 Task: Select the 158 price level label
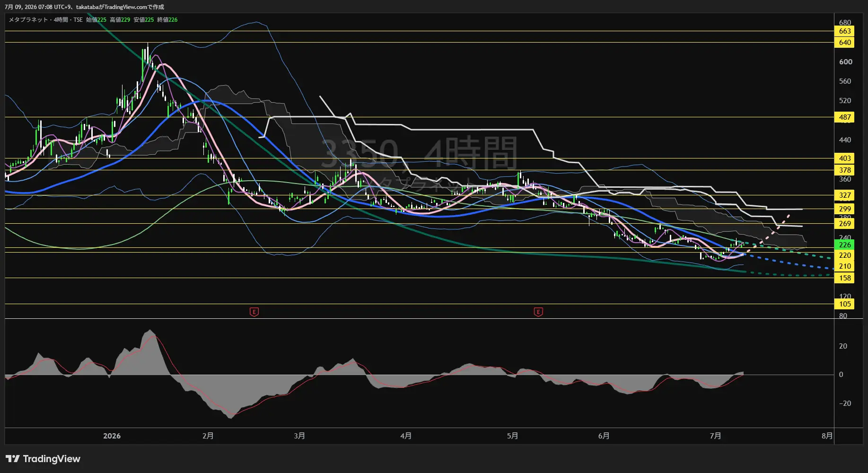pyautogui.click(x=844, y=278)
